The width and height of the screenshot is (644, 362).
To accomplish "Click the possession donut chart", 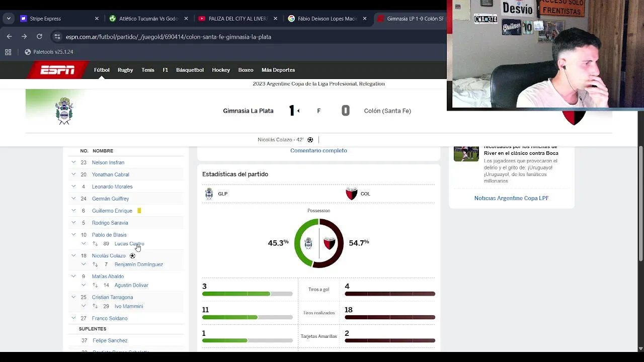I will [319, 243].
